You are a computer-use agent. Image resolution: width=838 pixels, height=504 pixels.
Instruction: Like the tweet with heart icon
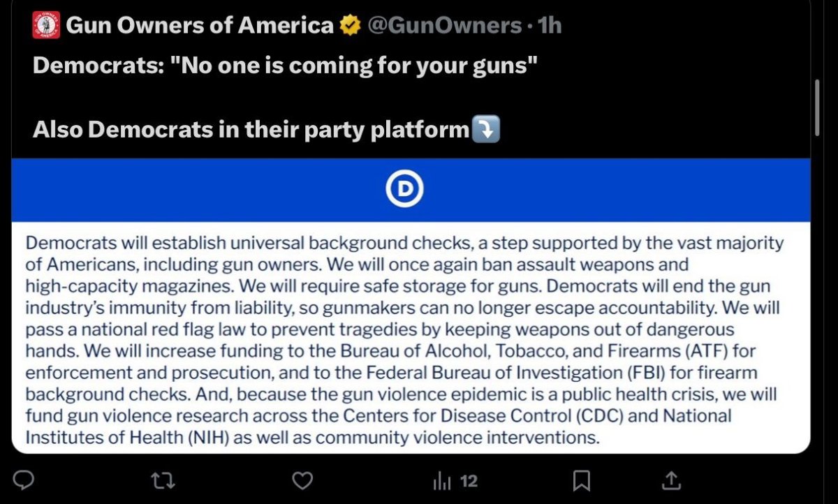click(x=302, y=480)
